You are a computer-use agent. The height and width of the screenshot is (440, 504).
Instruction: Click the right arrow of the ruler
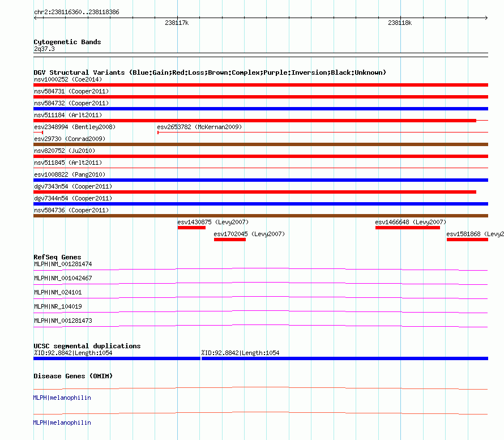point(486,18)
